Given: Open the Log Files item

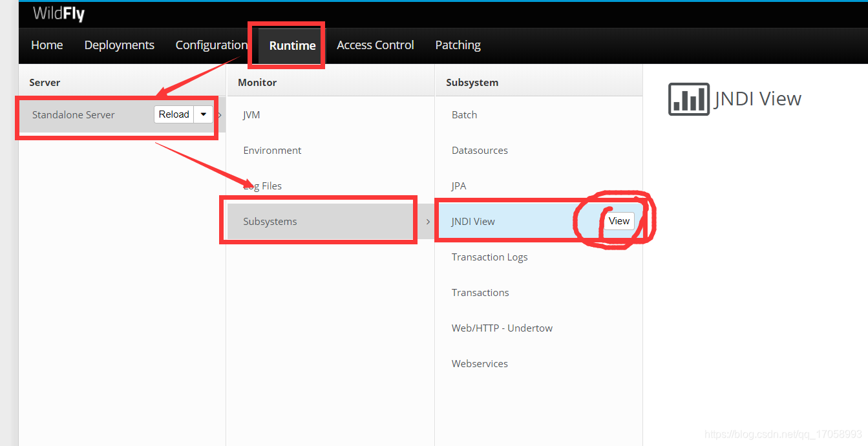Looking at the screenshot, I should [x=262, y=186].
